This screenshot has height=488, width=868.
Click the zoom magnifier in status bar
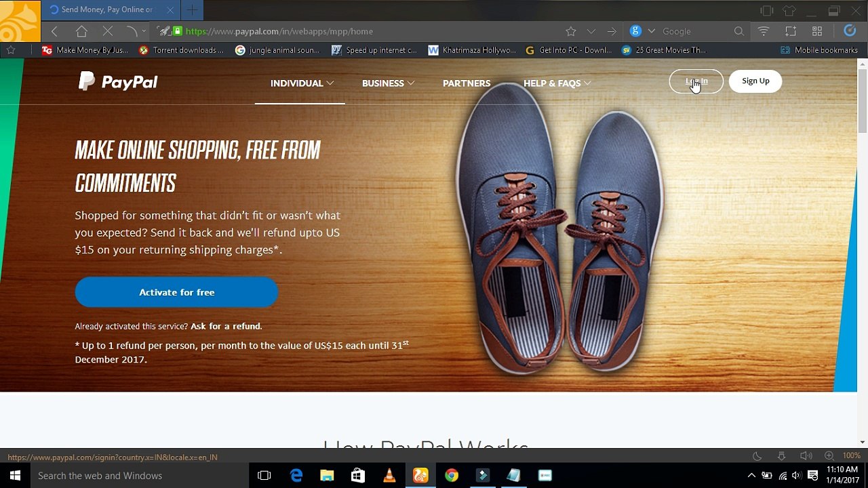829,456
